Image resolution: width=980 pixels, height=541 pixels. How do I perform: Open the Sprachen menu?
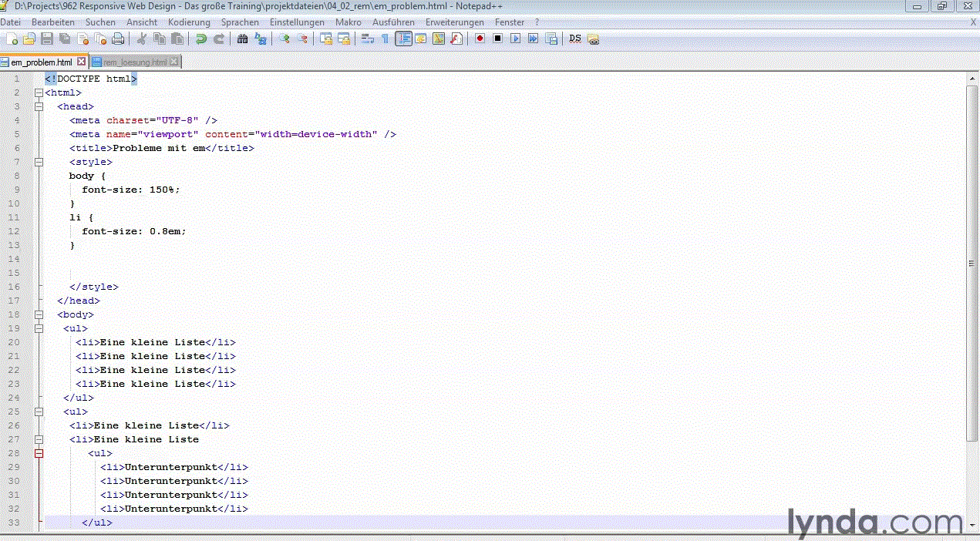tap(240, 22)
